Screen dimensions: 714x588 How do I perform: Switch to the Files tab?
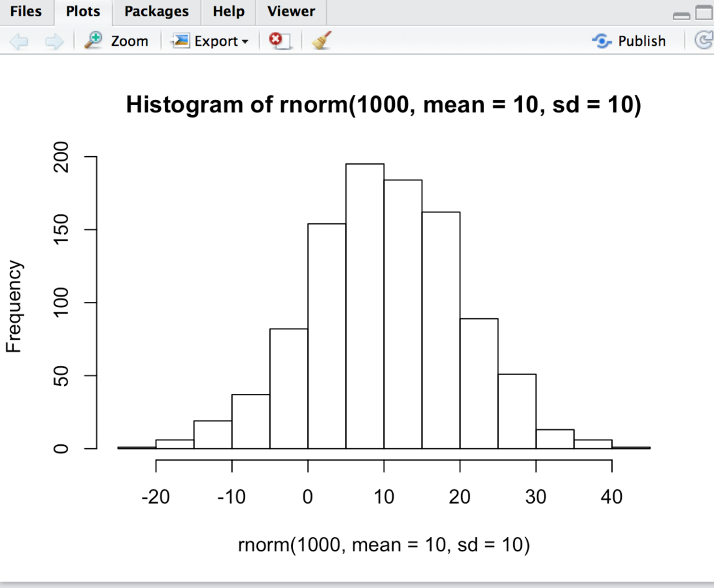[x=26, y=11]
